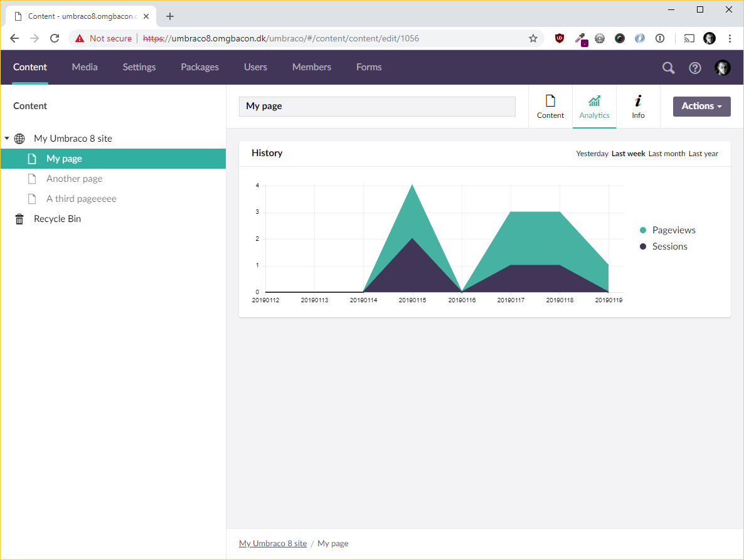Viewport: 744px width, 560px height.
Task: Close the Content browser tab
Action: 146,16
